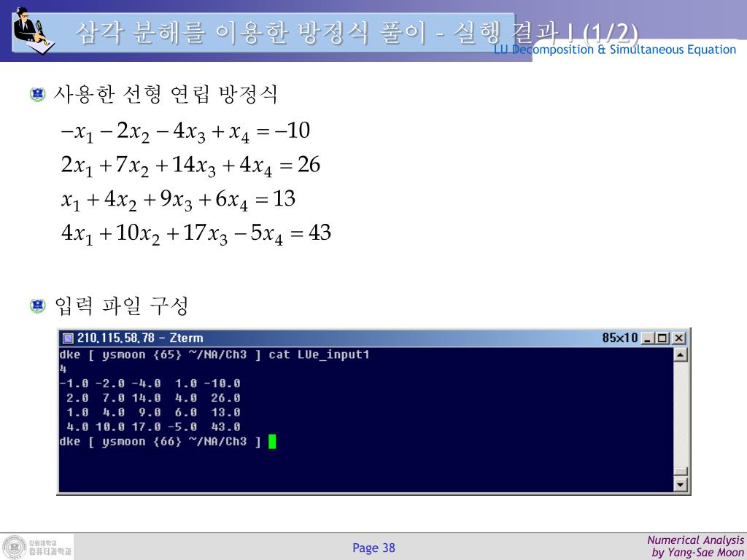Click the lone '4' line in terminal output
The height and width of the screenshot is (560, 747).
(x=63, y=369)
